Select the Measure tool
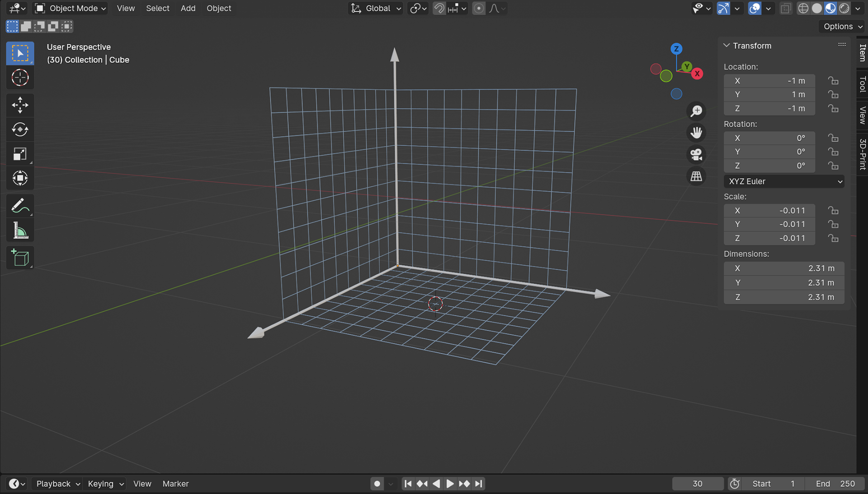Screen dimensions: 868x494 pyautogui.click(x=20, y=230)
